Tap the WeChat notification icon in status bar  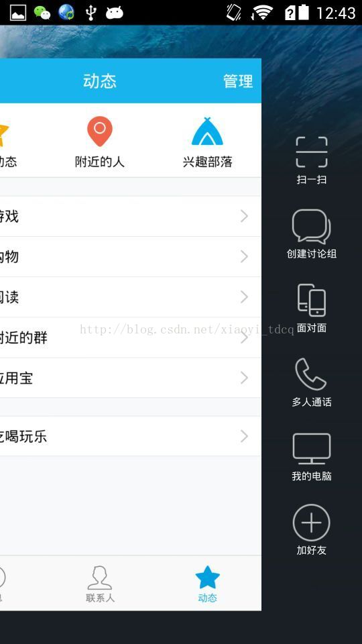[42, 13]
